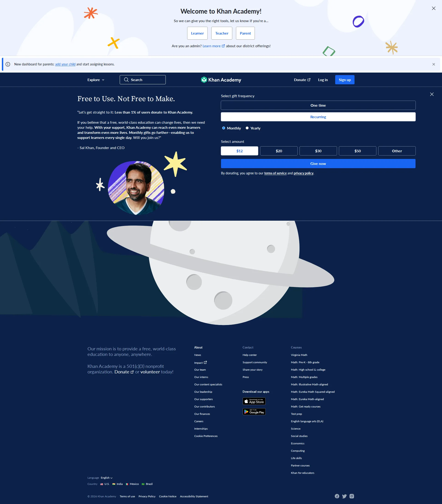442x504 pixels.
Task: Open the terms of service link
Action: click(276, 173)
